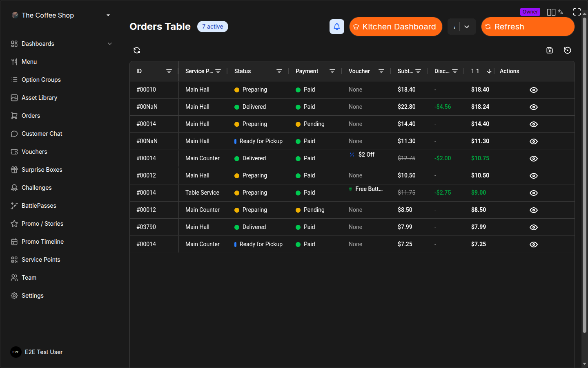The height and width of the screenshot is (368, 588).
Task: Click the restore table history icon
Action: coord(568,50)
